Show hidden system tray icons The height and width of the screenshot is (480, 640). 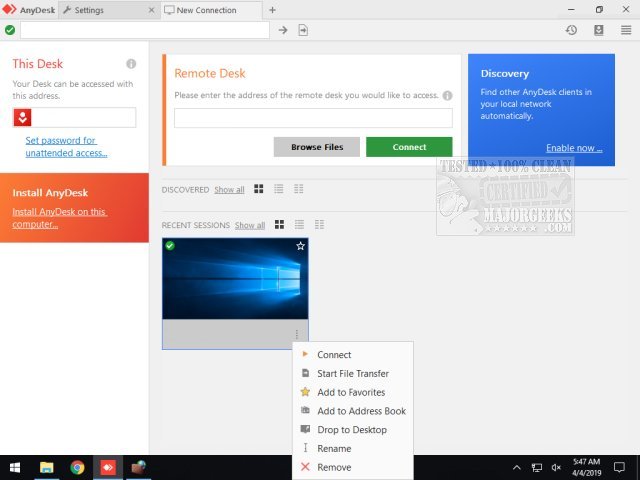[516, 468]
